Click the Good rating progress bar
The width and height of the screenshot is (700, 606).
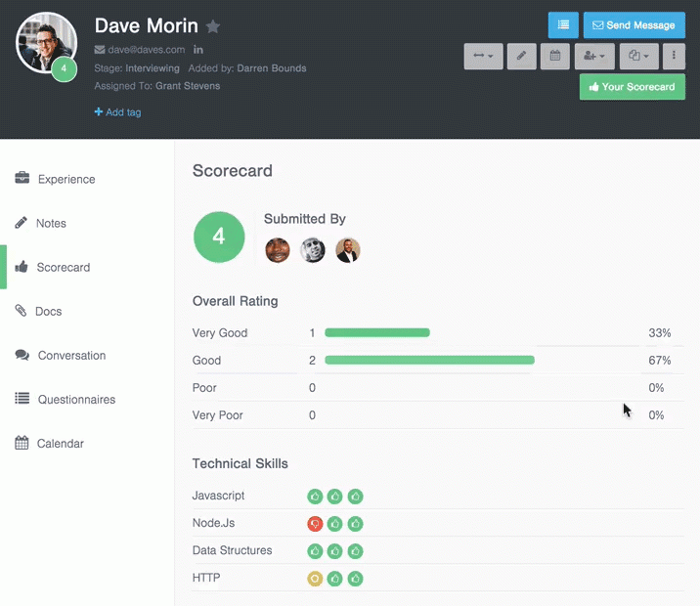(429, 360)
